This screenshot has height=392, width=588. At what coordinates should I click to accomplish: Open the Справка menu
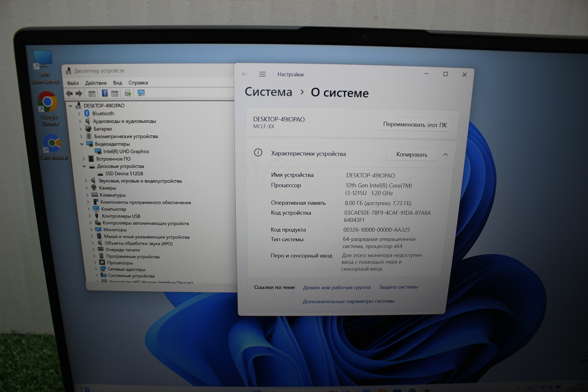(x=138, y=83)
